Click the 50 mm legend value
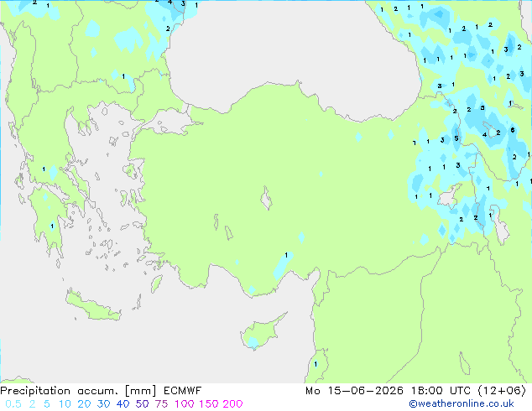Screen dimensions: 532x411 click(142, 404)
